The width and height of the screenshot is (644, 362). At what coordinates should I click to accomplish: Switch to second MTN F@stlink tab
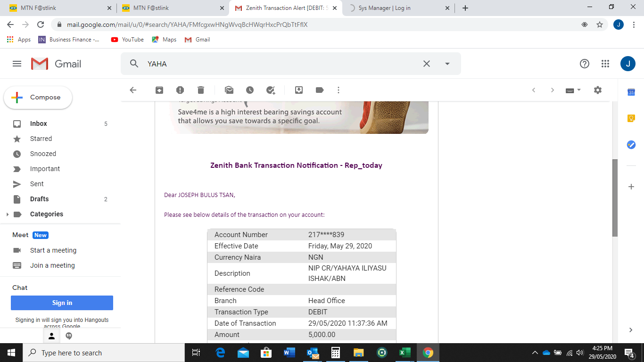(173, 8)
